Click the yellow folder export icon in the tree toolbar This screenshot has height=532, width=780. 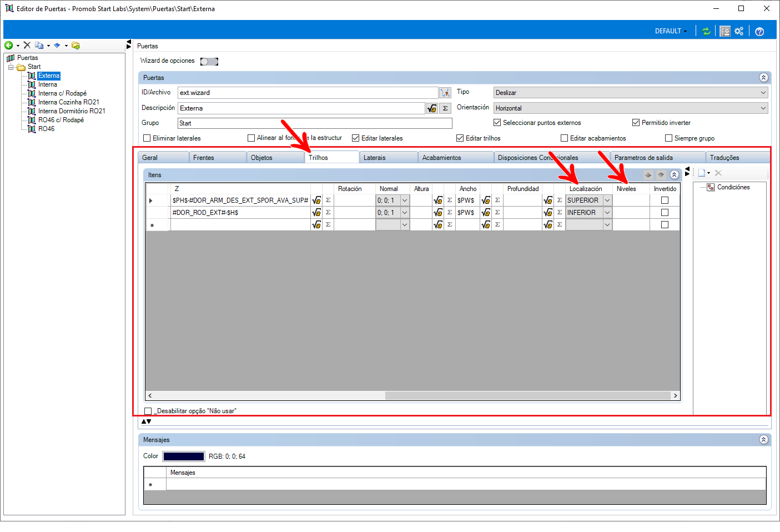click(x=76, y=46)
